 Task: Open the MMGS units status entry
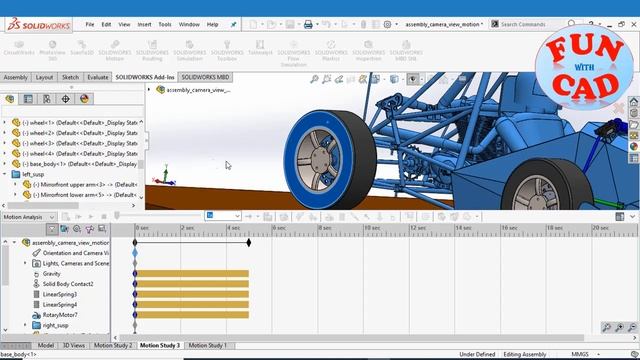click(580, 354)
